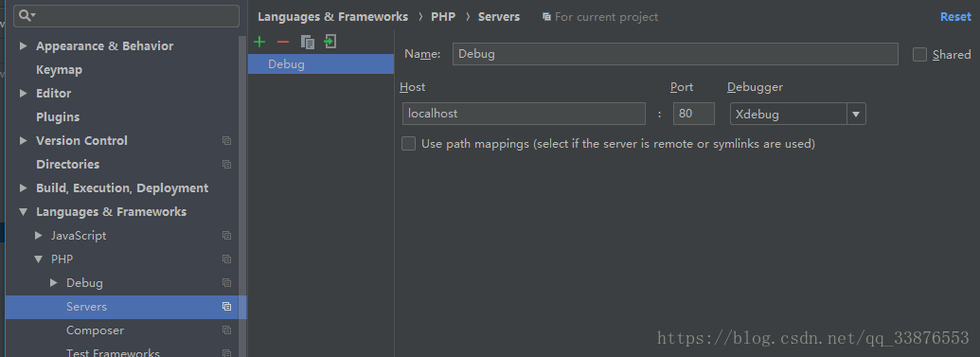The image size is (980, 357).
Task: Click project icon beside Composer row
Action: [x=227, y=330]
